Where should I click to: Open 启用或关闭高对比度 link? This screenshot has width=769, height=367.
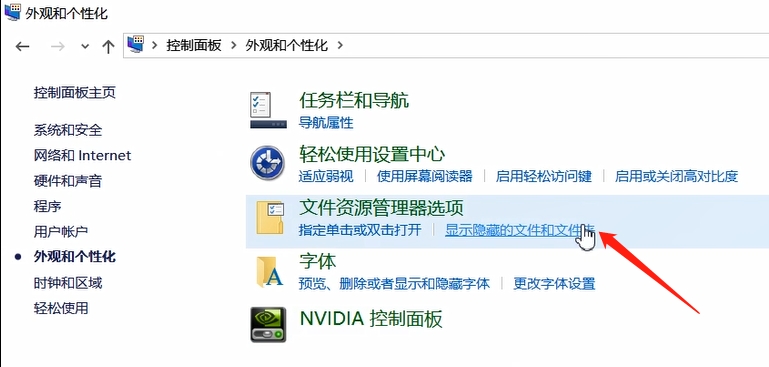coord(677,176)
